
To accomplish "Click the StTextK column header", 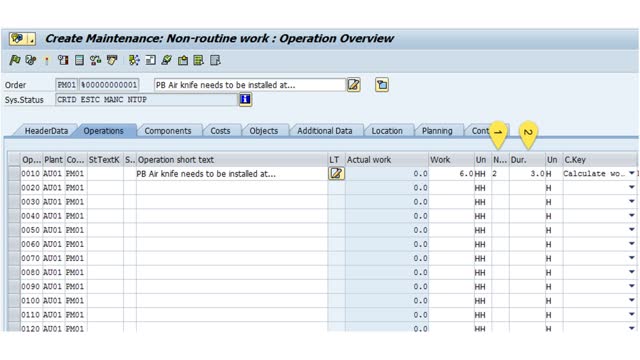I will pyautogui.click(x=105, y=160).
